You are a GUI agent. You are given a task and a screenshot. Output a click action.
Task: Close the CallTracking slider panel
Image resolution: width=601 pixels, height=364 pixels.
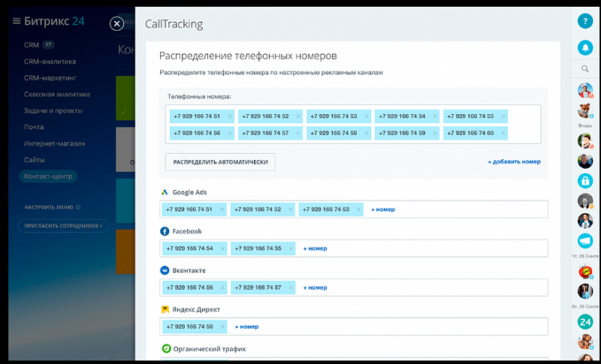(x=116, y=24)
